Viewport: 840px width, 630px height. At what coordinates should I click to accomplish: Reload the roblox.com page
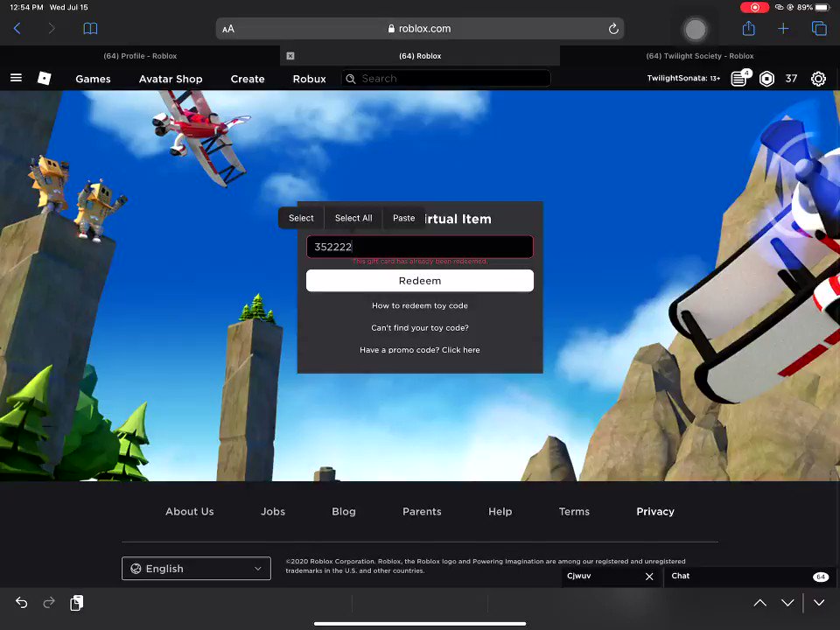613,29
